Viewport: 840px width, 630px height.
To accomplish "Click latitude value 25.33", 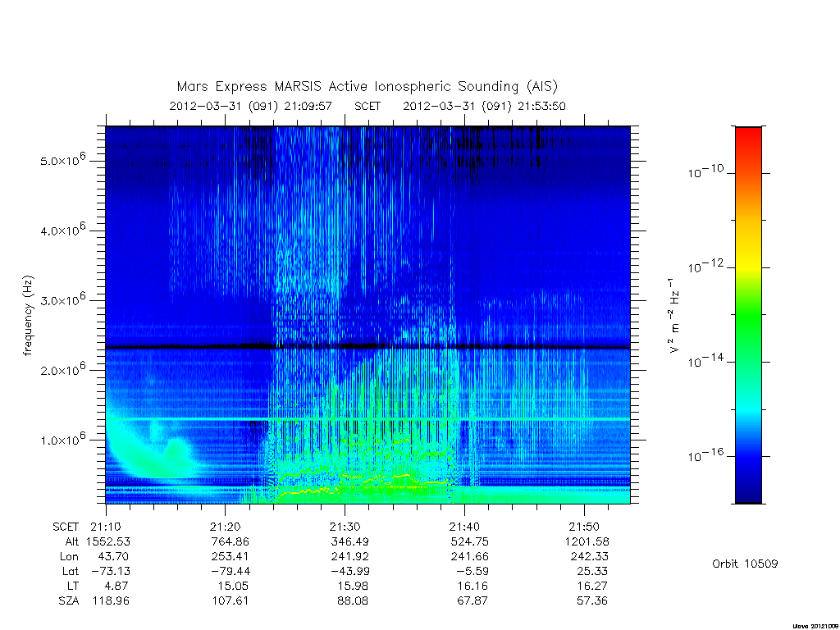I will click(x=592, y=571).
